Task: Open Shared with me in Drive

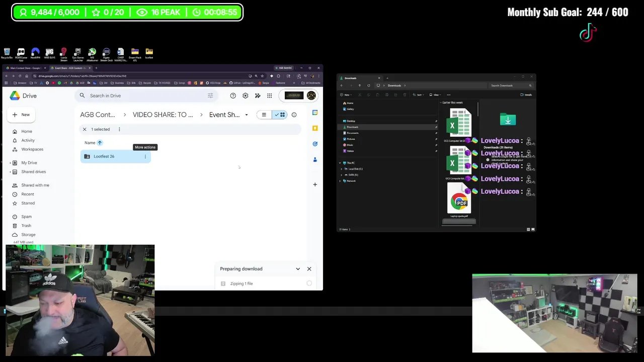Action: pyautogui.click(x=35, y=185)
